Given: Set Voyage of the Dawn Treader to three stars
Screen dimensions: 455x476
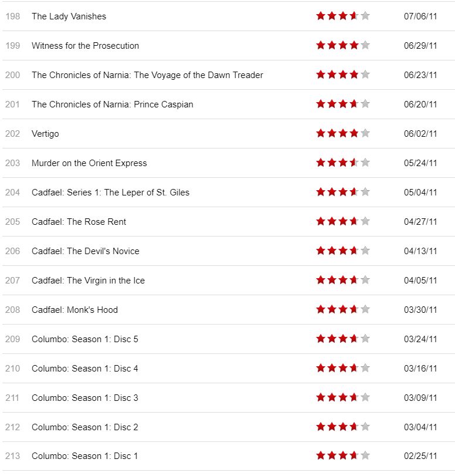Looking at the screenshot, I should point(343,75).
